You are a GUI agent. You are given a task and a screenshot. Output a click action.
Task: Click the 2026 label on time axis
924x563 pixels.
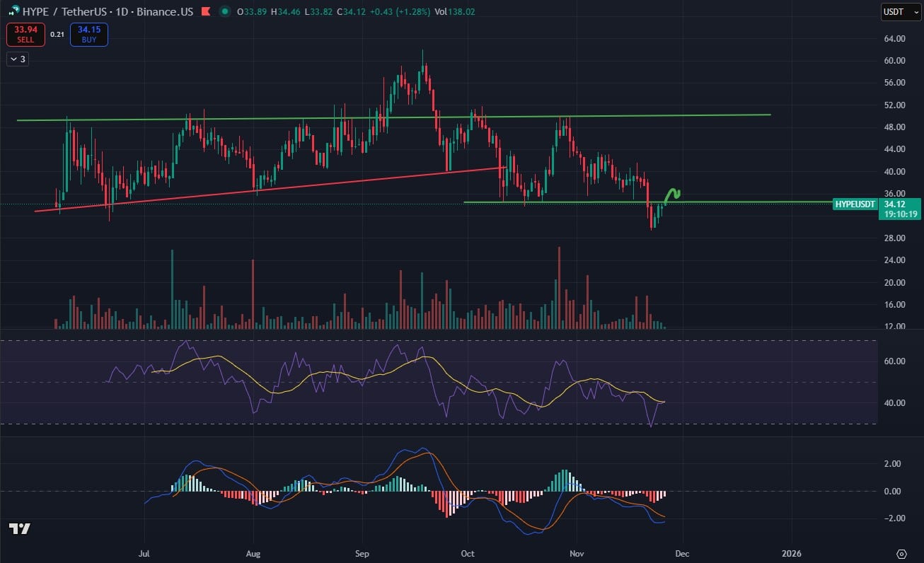(790, 553)
